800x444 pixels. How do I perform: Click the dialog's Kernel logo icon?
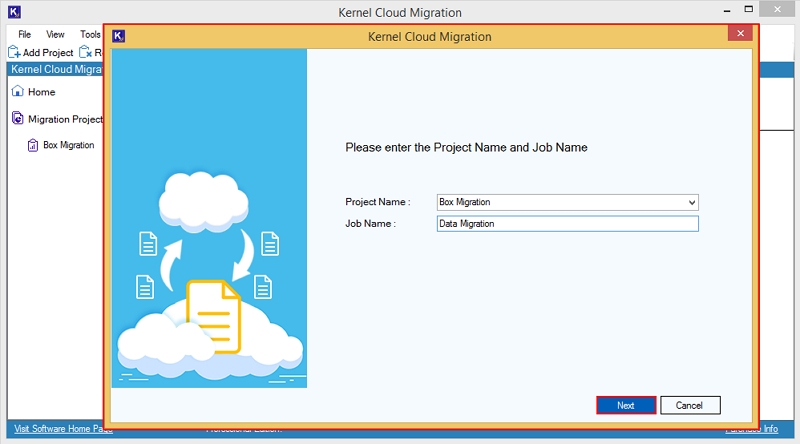(x=118, y=36)
